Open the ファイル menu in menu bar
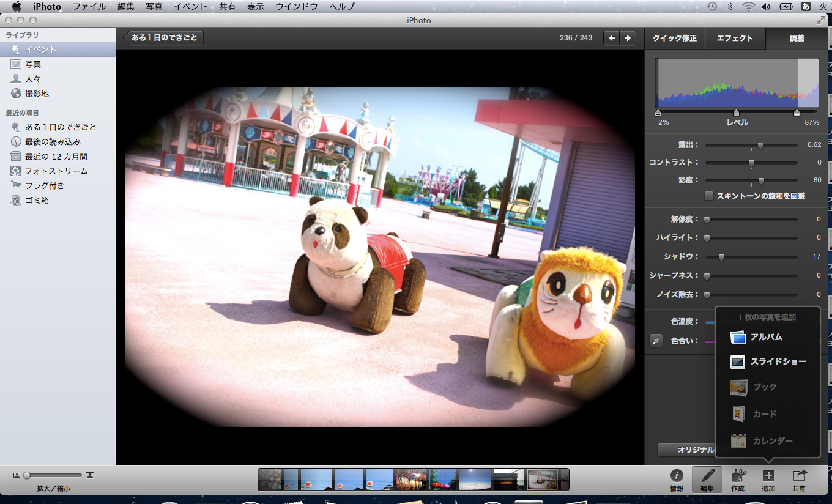Image resolution: width=832 pixels, height=504 pixels. pos(89,6)
